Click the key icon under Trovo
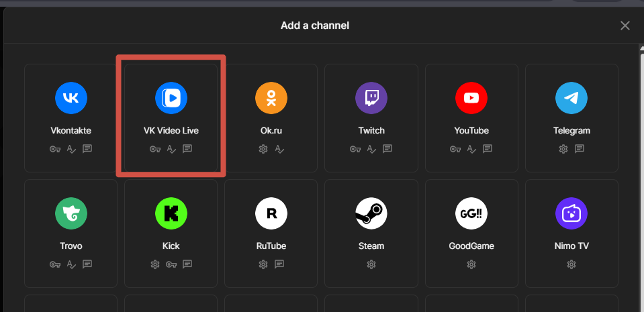This screenshot has height=312, width=644. [x=55, y=264]
